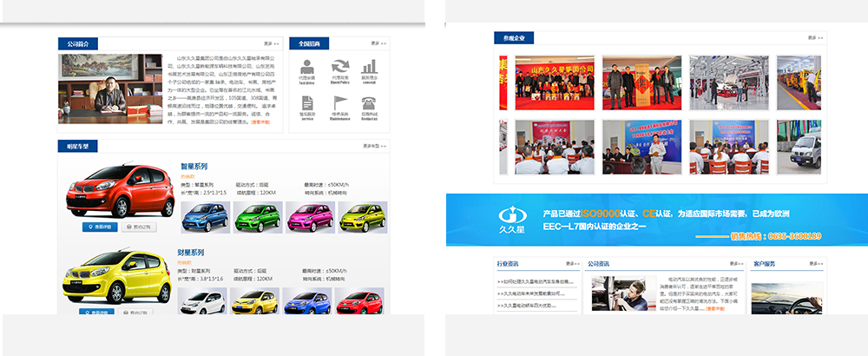
Task: Open the 参观企业 section tab
Action: pyautogui.click(x=514, y=38)
